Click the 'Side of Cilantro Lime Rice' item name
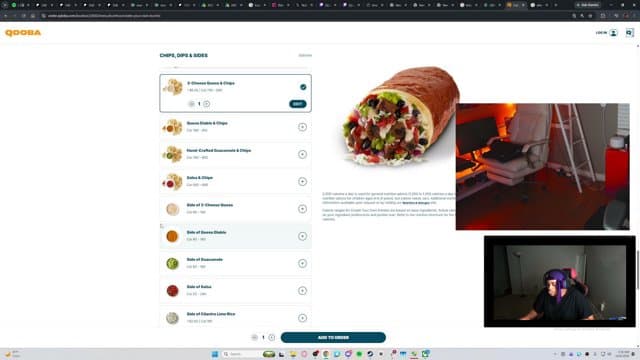The width and height of the screenshot is (640, 360). 211,314
